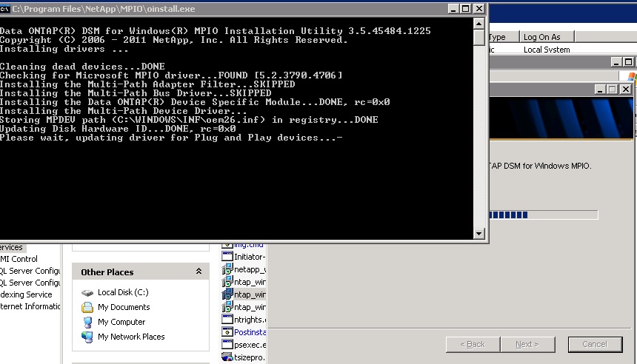Select the netapp_ installer file
The width and height of the screenshot is (637, 364).
(250, 269)
